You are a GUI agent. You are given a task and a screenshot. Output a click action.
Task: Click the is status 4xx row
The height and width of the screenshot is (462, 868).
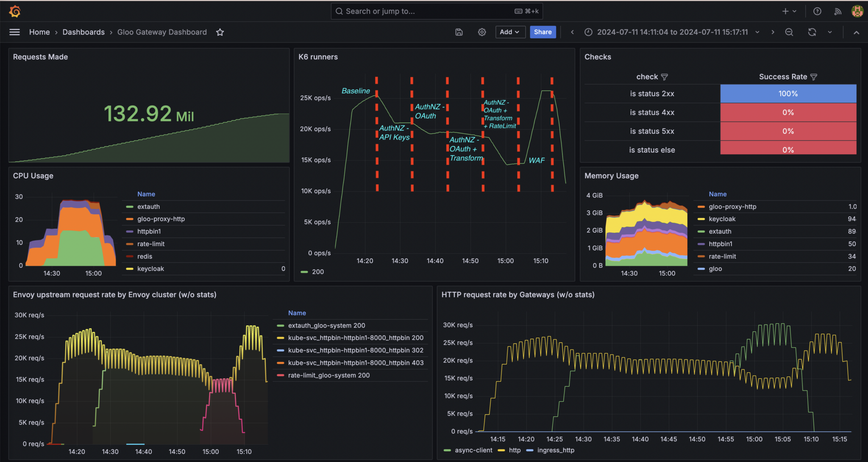tap(720, 113)
